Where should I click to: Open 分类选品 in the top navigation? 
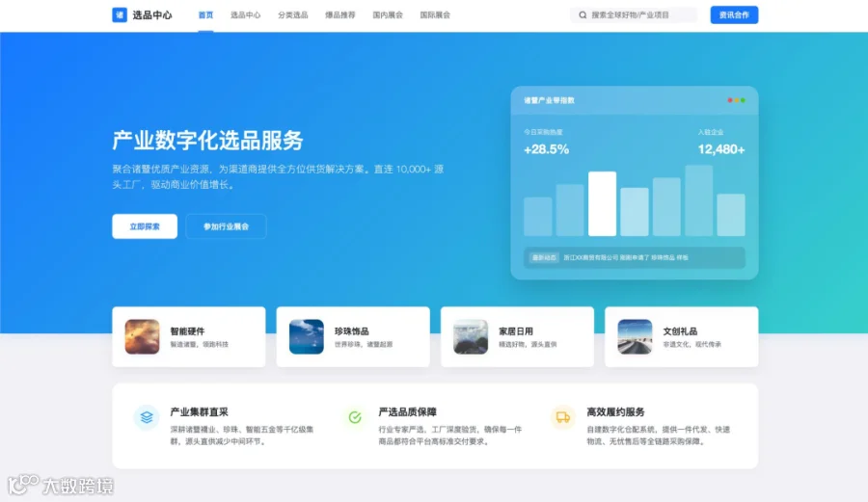click(293, 14)
